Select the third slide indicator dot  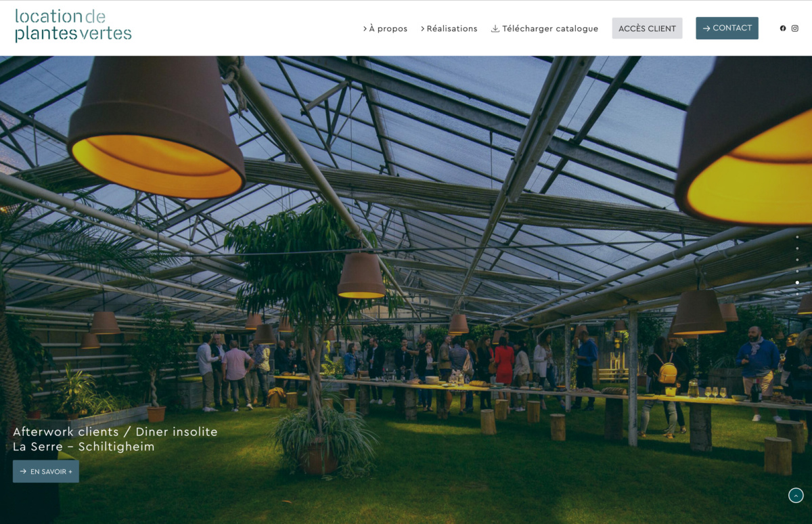coord(797,260)
